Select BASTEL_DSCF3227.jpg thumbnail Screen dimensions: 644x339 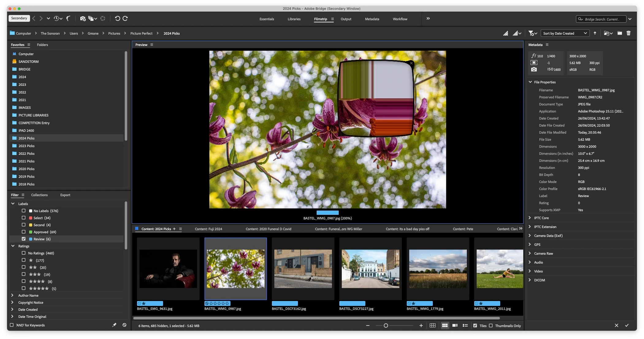tap(370, 269)
